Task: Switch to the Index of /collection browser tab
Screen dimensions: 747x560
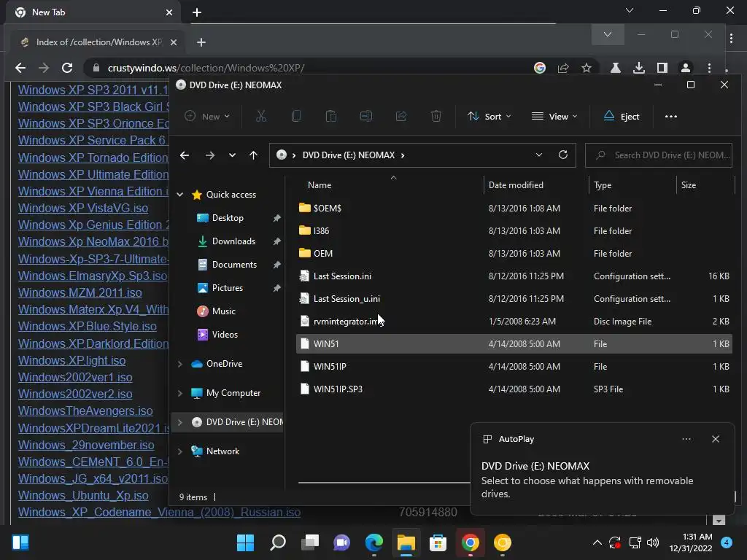Action: (98, 42)
